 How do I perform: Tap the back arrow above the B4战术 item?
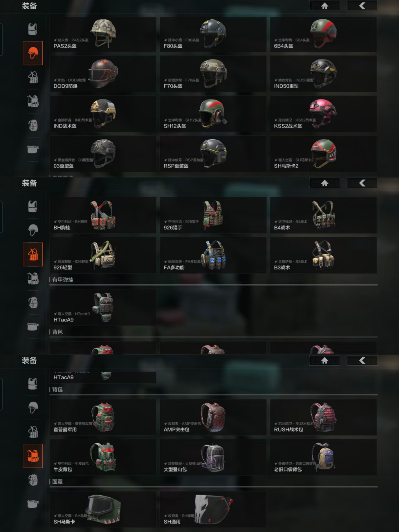click(362, 183)
